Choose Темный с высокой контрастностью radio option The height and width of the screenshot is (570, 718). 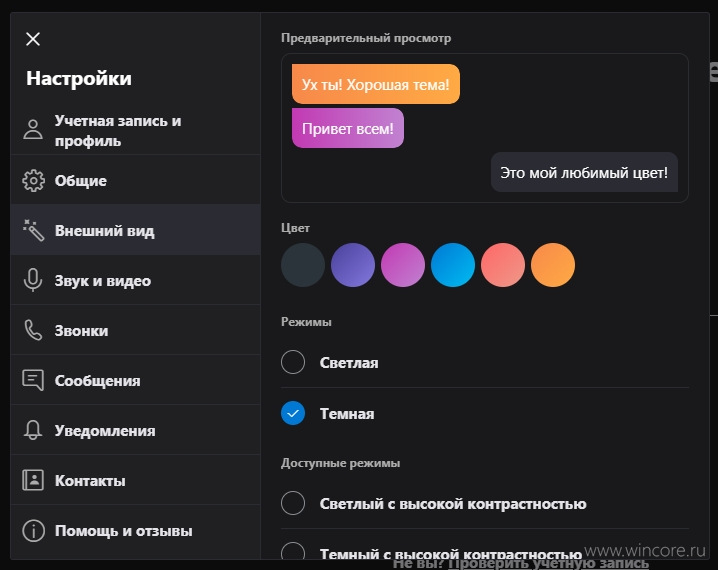tap(293, 550)
